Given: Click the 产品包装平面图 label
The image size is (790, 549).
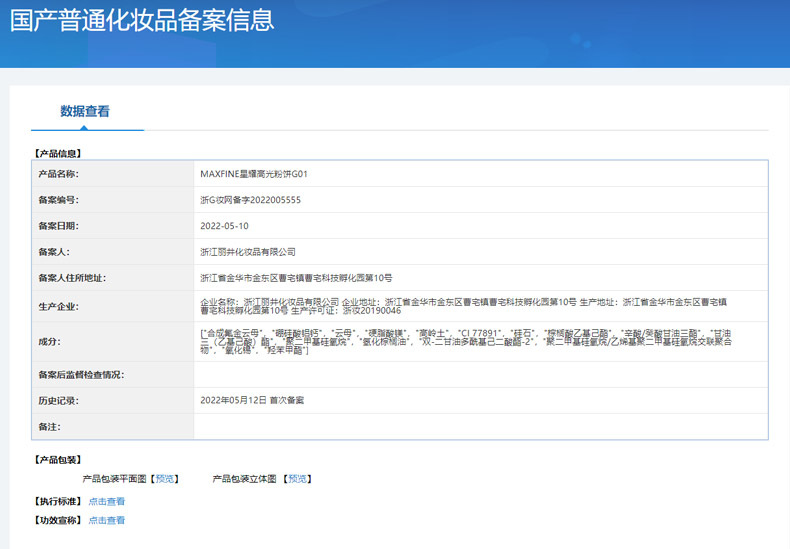Looking at the screenshot, I should 114,479.
